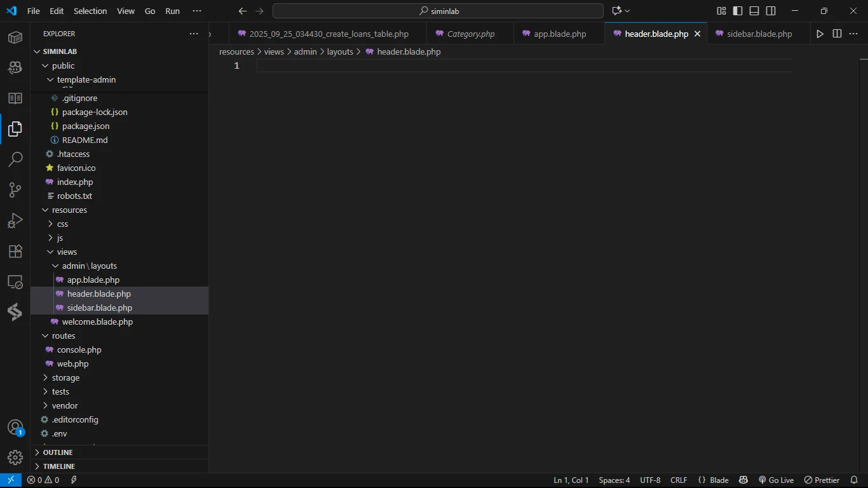
Task: Open Run and Debug view icon
Action: tap(15, 220)
